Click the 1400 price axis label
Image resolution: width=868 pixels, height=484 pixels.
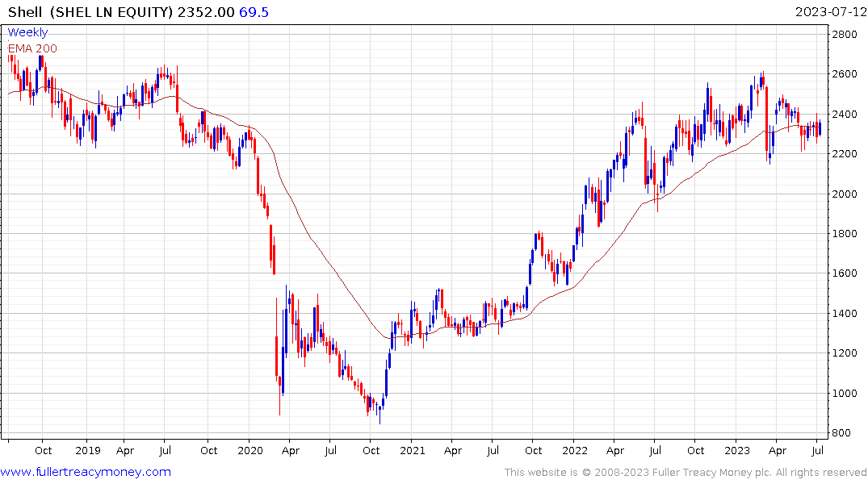tap(845, 313)
